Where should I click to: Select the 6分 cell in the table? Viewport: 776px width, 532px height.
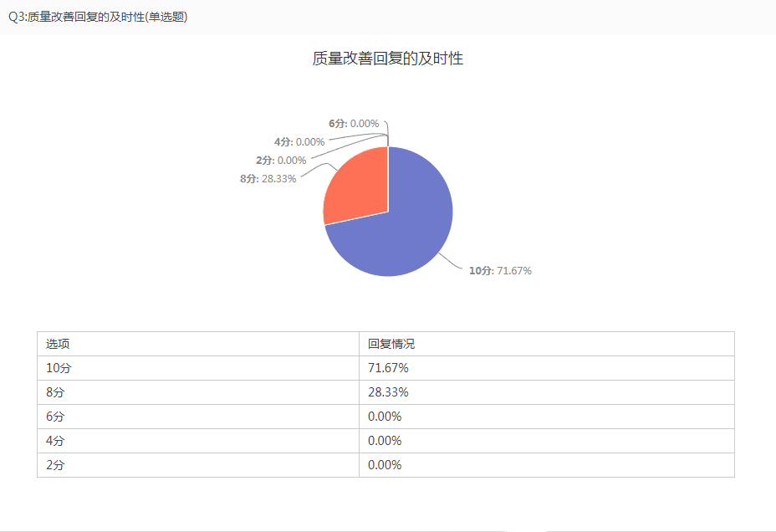click(53, 417)
